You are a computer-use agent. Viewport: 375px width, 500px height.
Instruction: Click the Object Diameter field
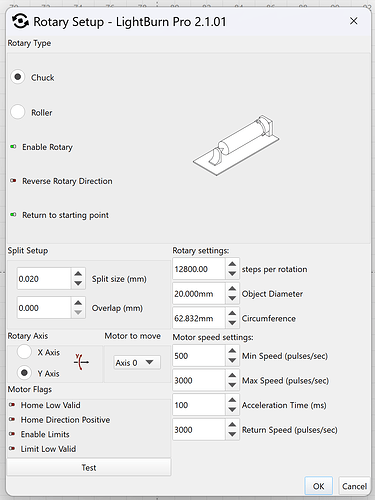(199, 293)
